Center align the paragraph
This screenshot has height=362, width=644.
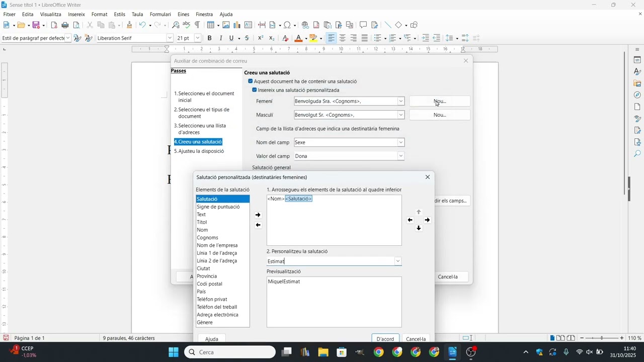pyautogui.click(x=343, y=38)
